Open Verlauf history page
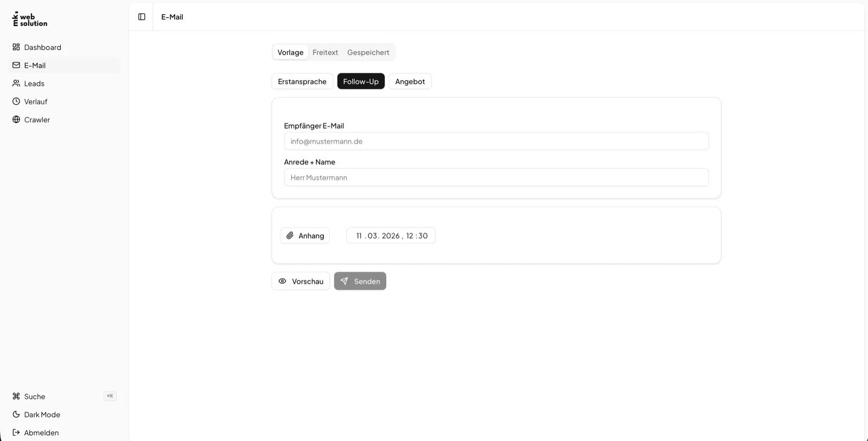Image resolution: width=868 pixels, height=441 pixels. (64, 102)
